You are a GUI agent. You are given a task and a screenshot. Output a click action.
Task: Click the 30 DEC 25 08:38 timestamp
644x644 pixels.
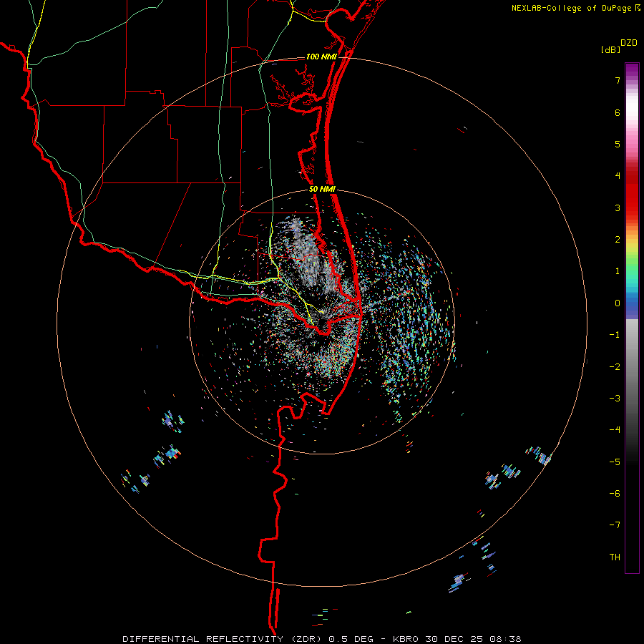474,639
